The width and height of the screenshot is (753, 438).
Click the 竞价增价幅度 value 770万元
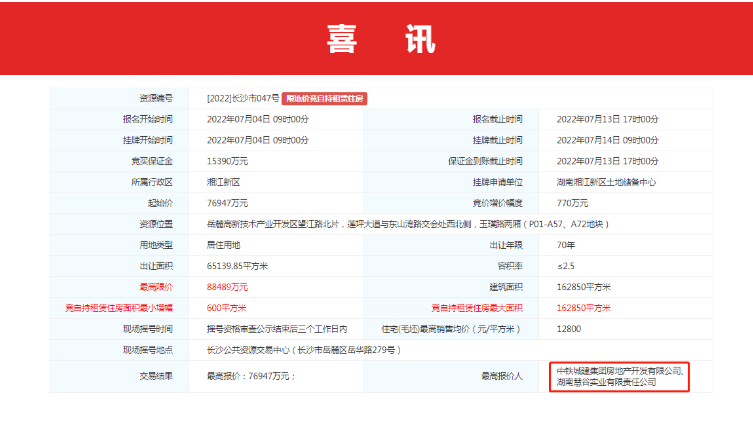(571, 202)
